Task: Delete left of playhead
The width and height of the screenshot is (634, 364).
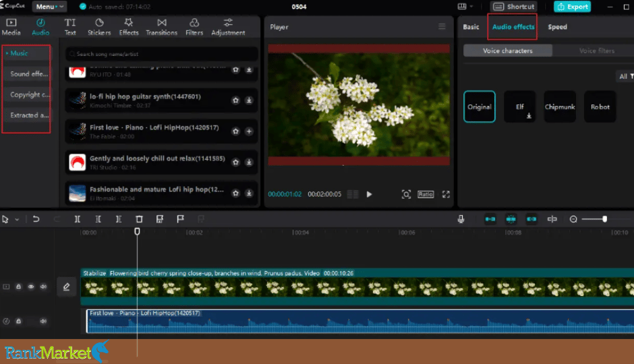Action: tap(98, 219)
